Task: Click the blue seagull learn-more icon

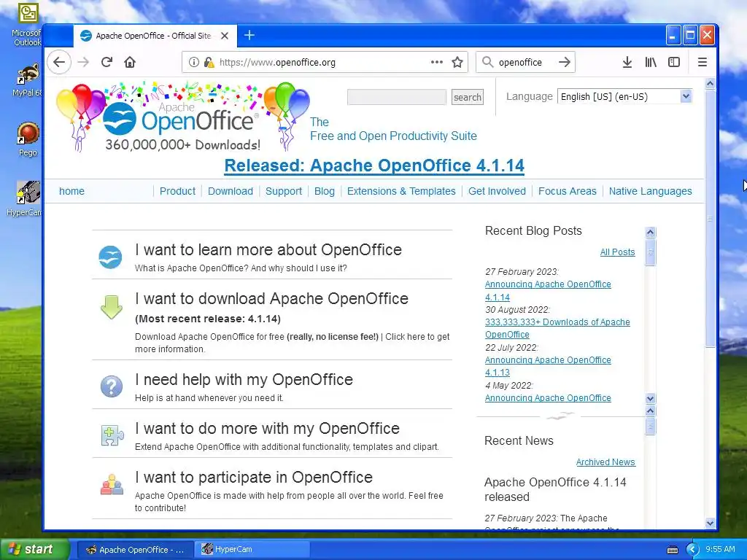Action: [111, 257]
